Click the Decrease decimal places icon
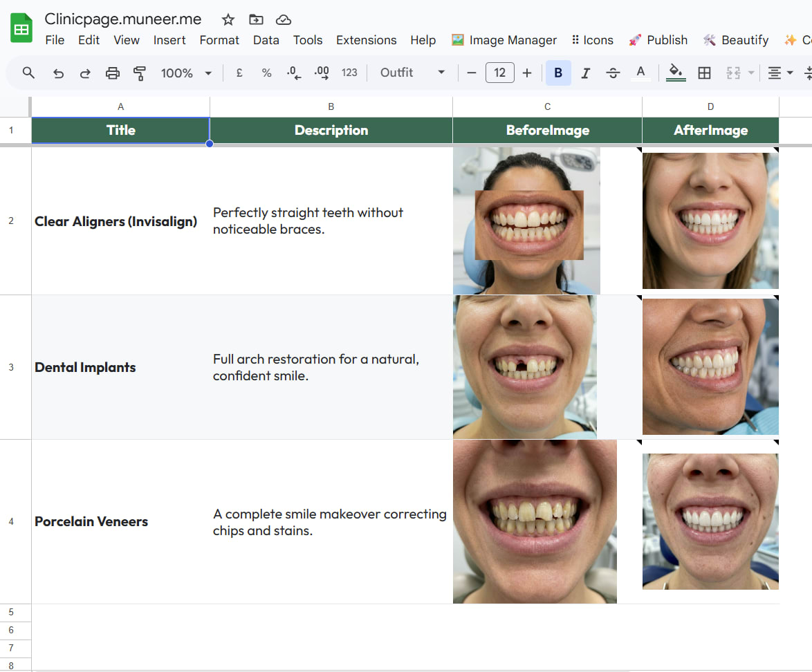 [x=293, y=72]
